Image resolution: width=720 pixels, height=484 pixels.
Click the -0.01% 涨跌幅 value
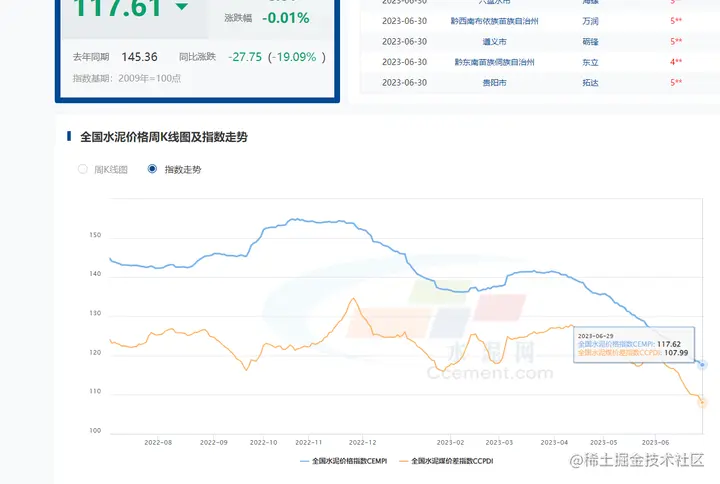[285, 18]
